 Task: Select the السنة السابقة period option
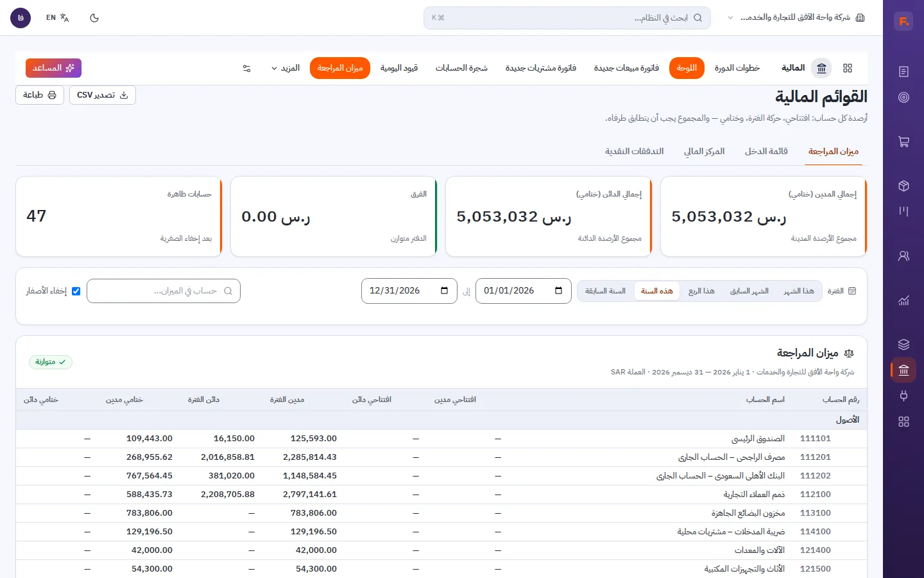click(605, 291)
